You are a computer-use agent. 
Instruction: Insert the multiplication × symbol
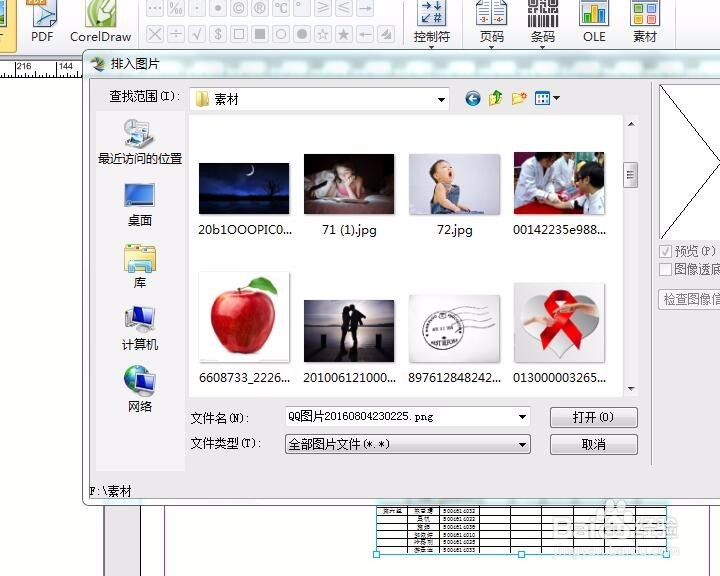[x=155, y=34]
